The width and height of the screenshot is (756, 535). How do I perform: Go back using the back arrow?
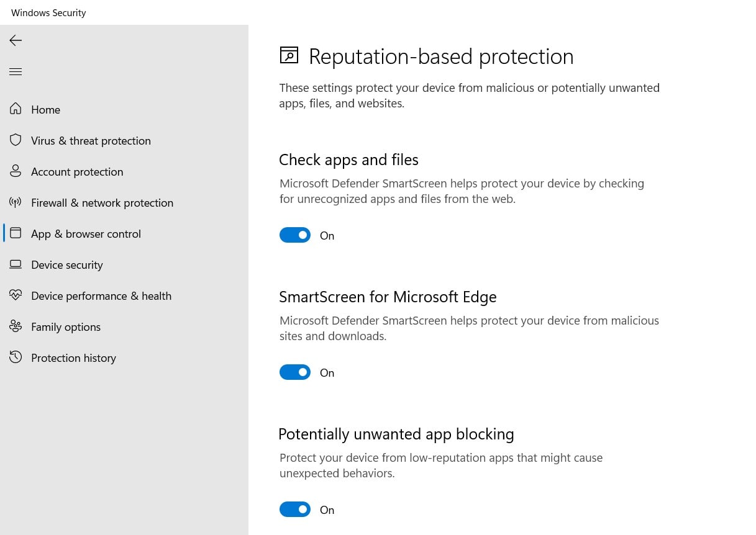pyautogui.click(x=16, y=40)
